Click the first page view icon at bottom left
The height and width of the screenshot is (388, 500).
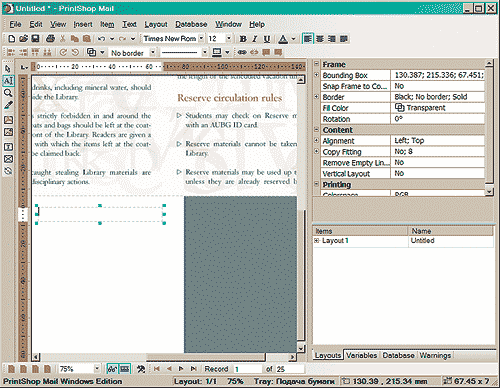pos(11,369)
